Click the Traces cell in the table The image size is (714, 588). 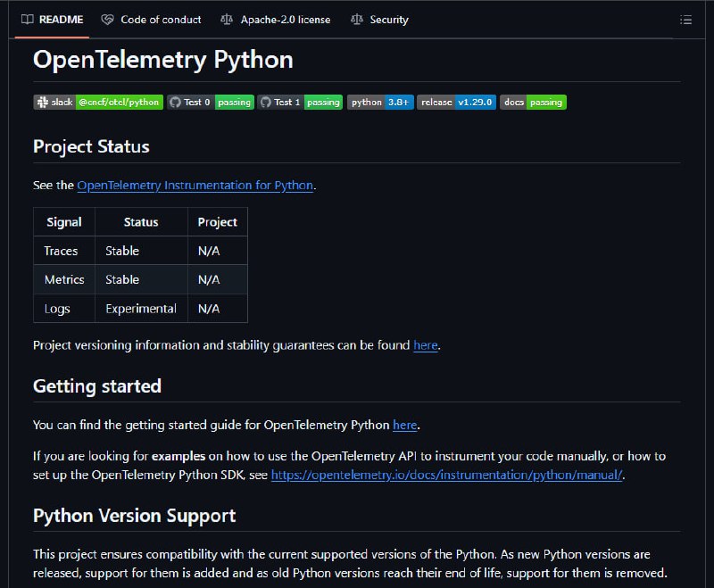pyautogui.click(x=64, y=251)
